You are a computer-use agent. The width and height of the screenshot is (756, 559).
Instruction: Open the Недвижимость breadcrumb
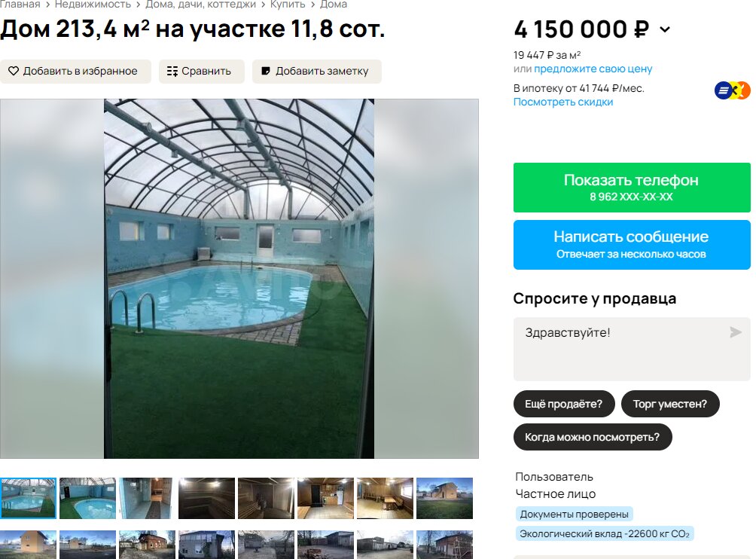click(x=93, y=5)
